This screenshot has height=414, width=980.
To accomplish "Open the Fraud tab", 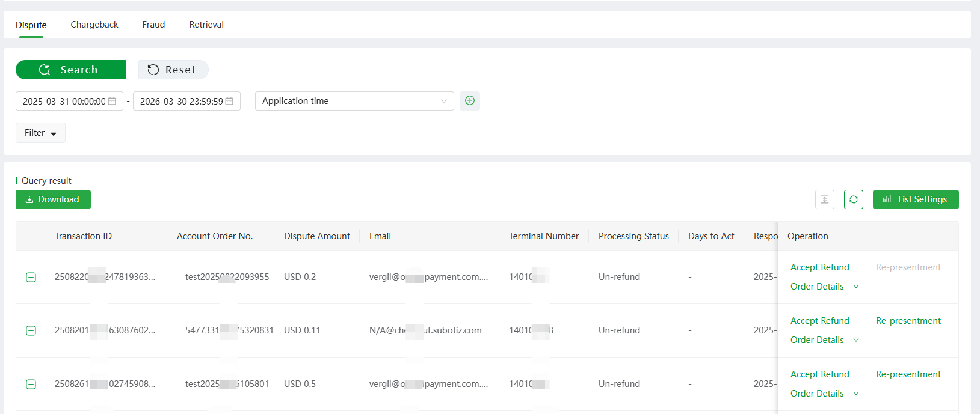I will point(153,25).
